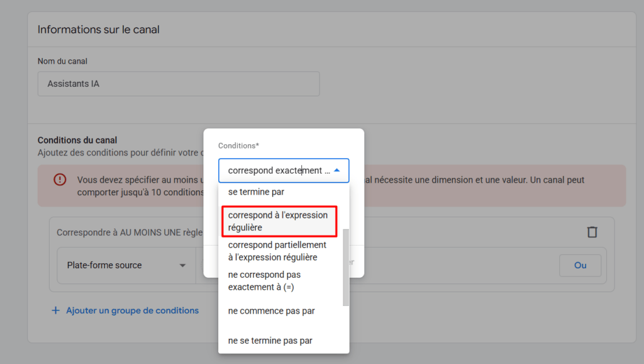Pick 'correspond partiellement à l'expression régulière'
Viewport: 644px width, 364px height.
click(x=280, y=251)
